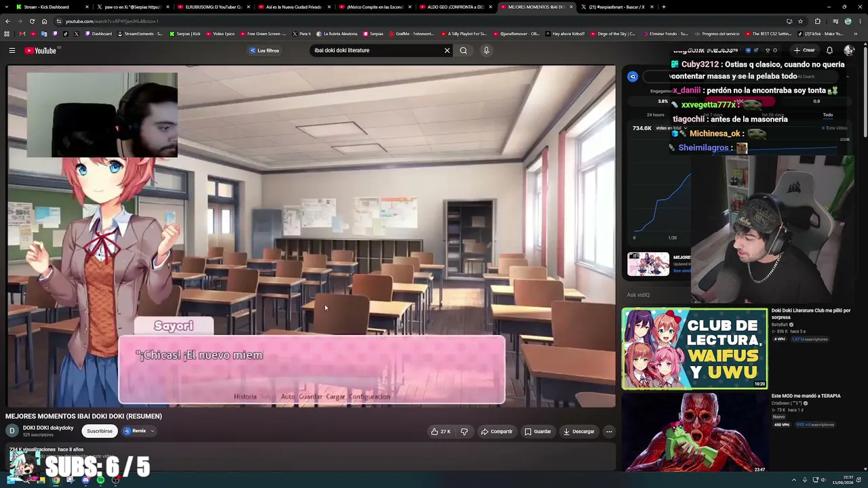Open the Serpias | Kick bookmark

click(x=185, y=34)
